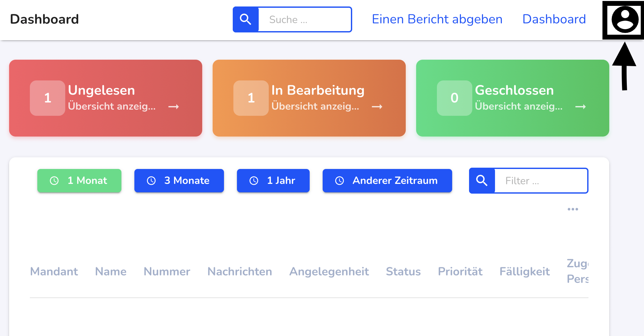Click the Dashboard page title

(x=44, y=19)
